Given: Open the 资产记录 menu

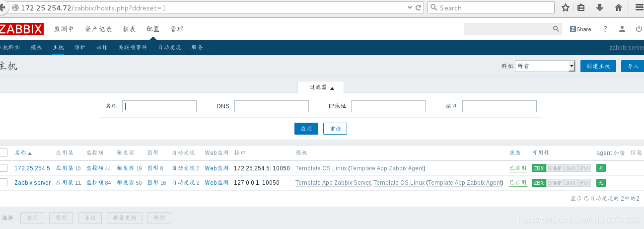Looking at the screenshot, I should (x=98, y=29).
